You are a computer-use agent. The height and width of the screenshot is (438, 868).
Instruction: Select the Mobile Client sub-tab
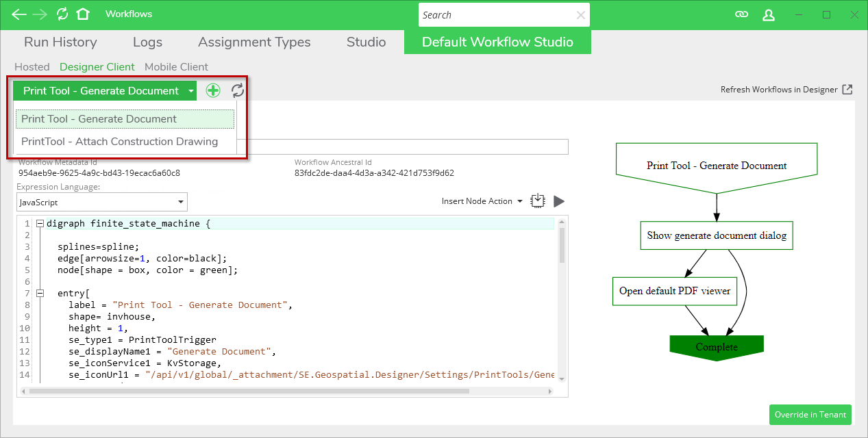click(x=176, y=67)
